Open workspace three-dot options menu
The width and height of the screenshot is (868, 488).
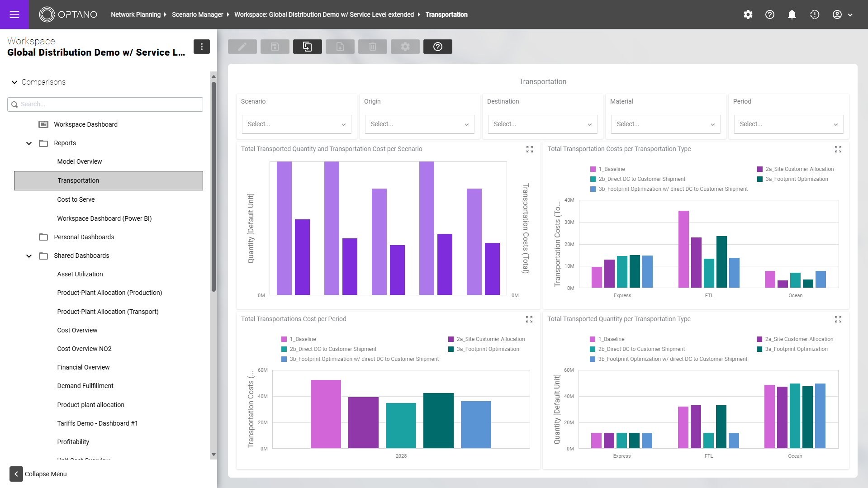(x=202, y=47)
